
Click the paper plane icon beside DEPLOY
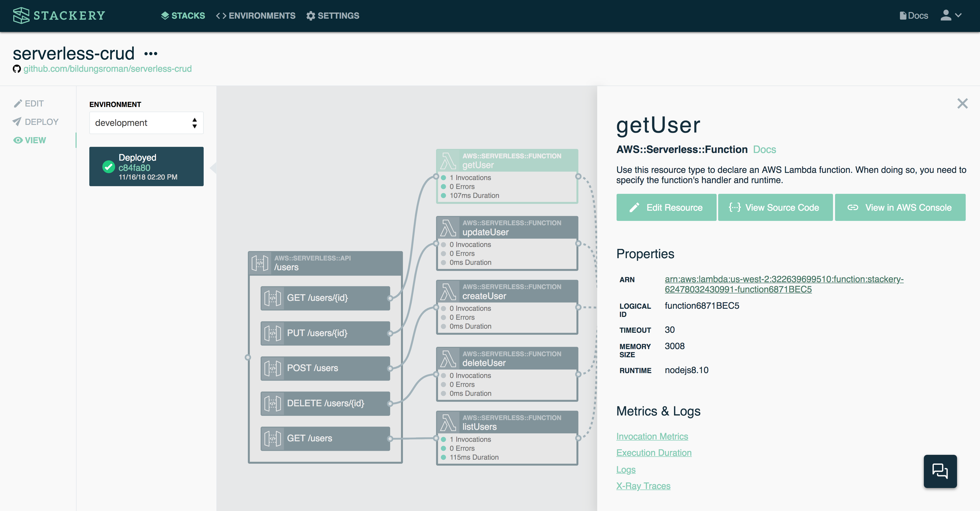tap(17, 122)
